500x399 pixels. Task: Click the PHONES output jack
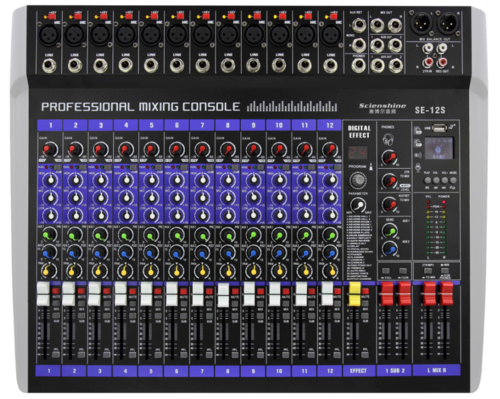[359, 65]
